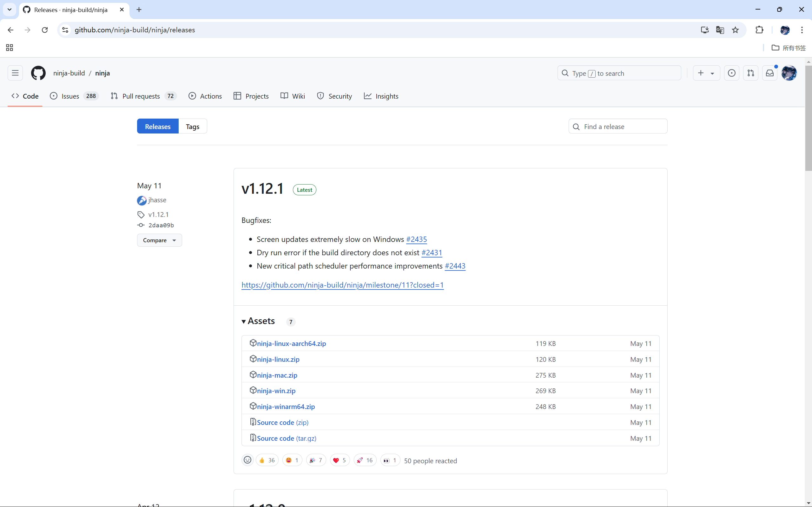Click the install app icon in address bar
The width and height of the screenshot is (812, 507).
pos(705,30)
